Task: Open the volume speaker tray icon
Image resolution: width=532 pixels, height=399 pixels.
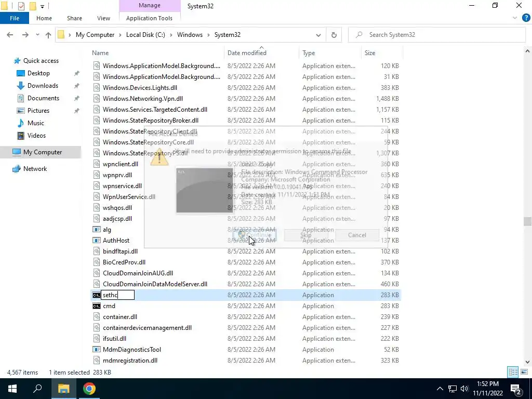Action: (x=464, y=389)
